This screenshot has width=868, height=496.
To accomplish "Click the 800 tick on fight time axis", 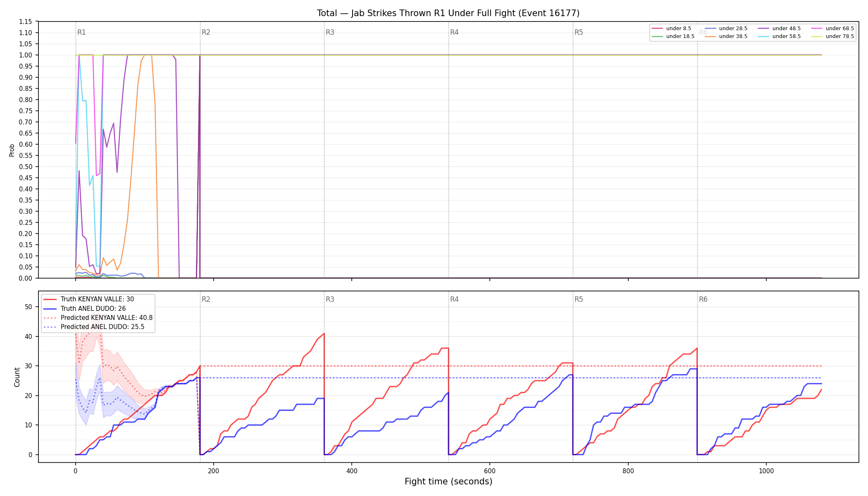I will (x=628, y=470).
